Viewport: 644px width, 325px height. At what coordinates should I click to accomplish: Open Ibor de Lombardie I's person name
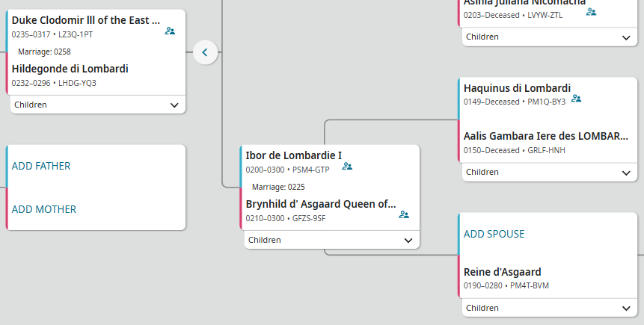pos(293,155)
